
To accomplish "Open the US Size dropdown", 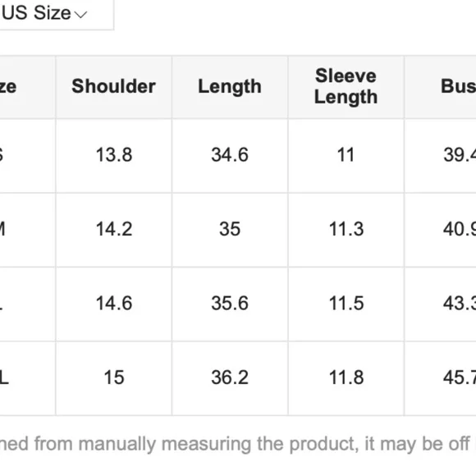I will point(56,14).
